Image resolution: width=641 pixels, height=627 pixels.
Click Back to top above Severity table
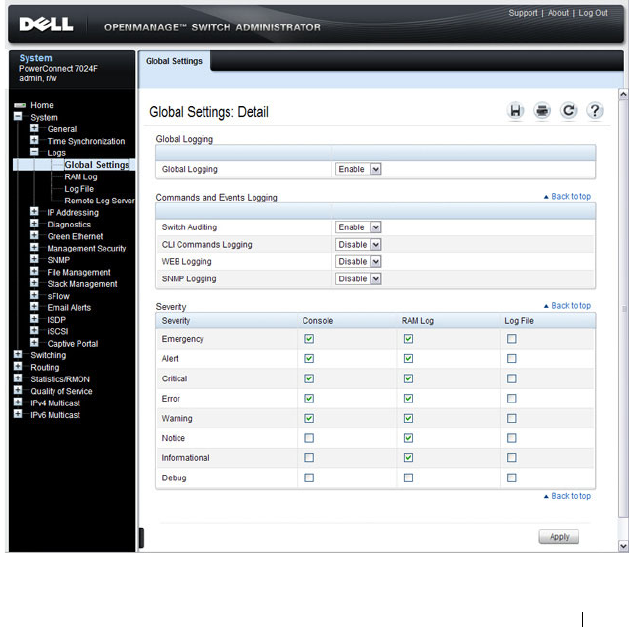571,306
